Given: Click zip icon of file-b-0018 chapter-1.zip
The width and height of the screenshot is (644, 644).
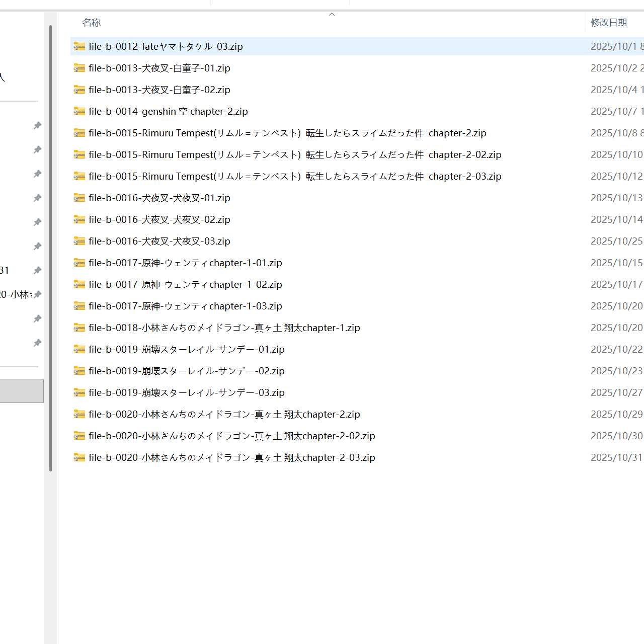Looking at the screenshot, I should click(x=79, y=328).
